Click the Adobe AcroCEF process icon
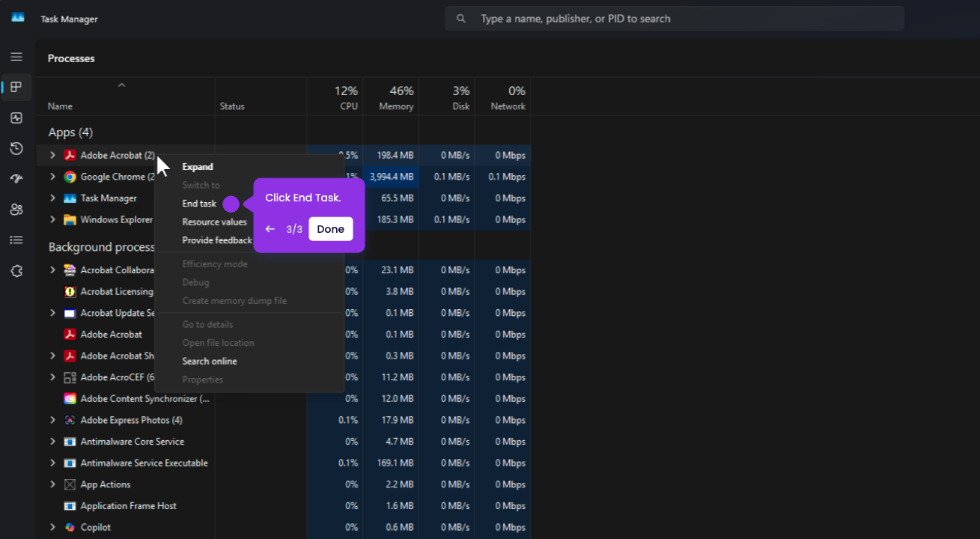This screenshot has width=980, height=539. coord(70,377)
